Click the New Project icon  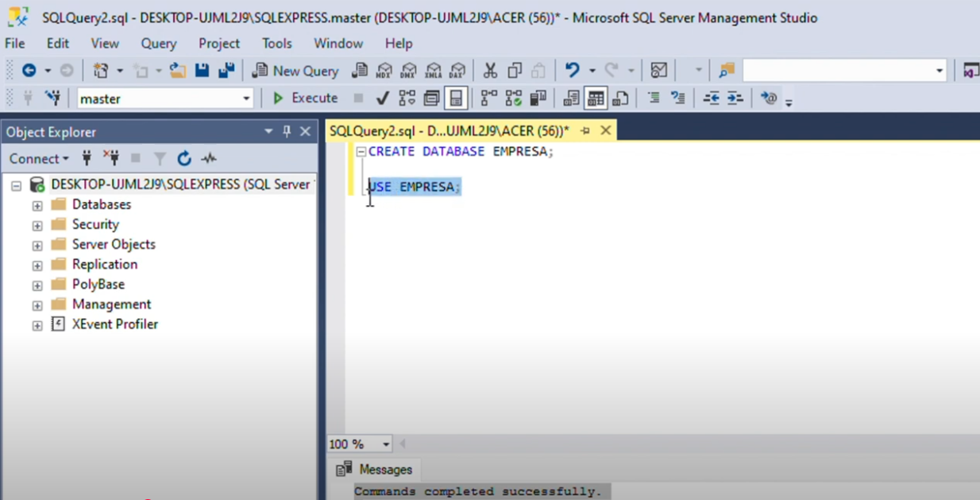(x=101, y=71)
